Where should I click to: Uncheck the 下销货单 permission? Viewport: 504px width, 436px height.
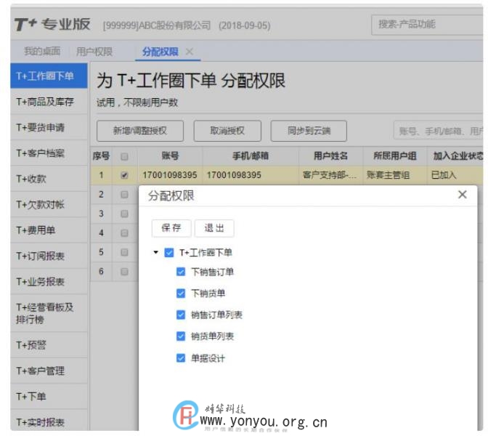pyautogui.click(x=181, y=294)
